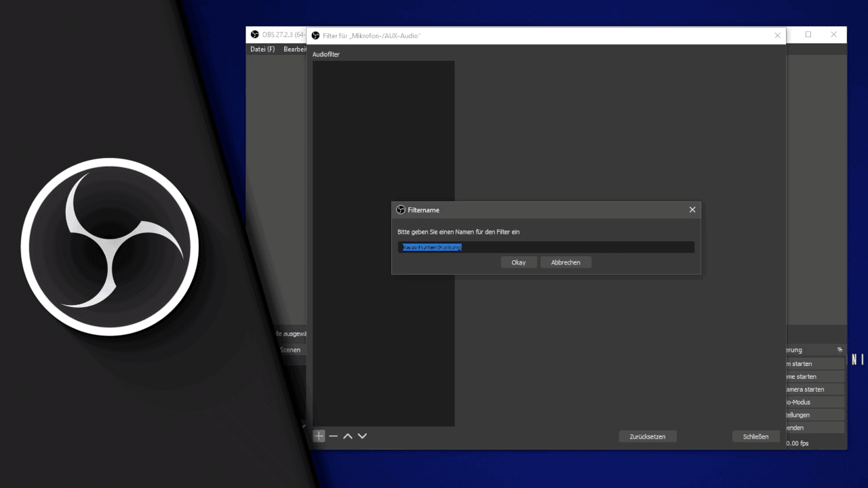
Task: Click the Szenen dock title in OBS
Action: click(290, 350)
